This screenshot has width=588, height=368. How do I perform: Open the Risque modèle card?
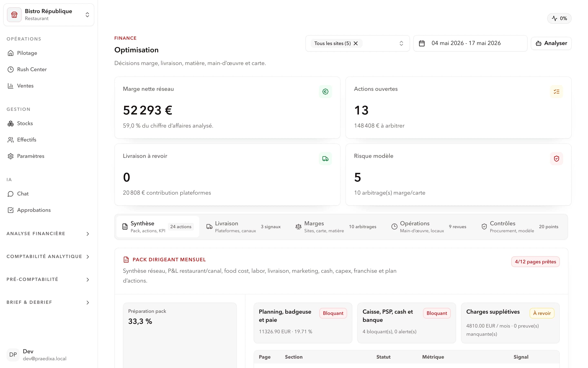(458, 175)
